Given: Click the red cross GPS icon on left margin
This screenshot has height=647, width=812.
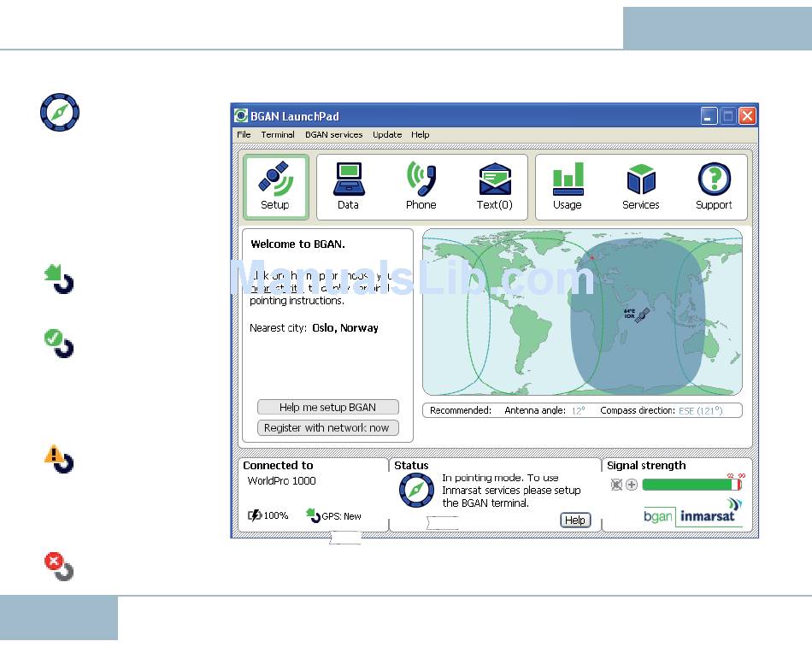Looking at the screenshot, I should pos(59,566).
